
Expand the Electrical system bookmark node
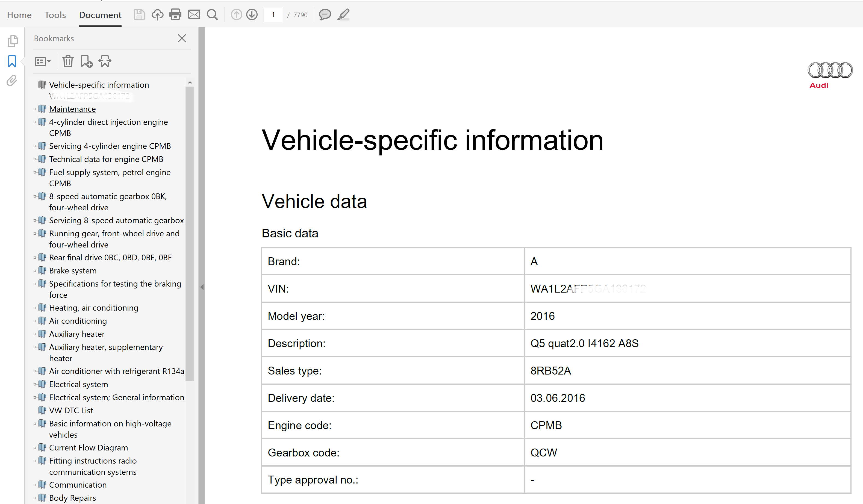tap(35, 384)
